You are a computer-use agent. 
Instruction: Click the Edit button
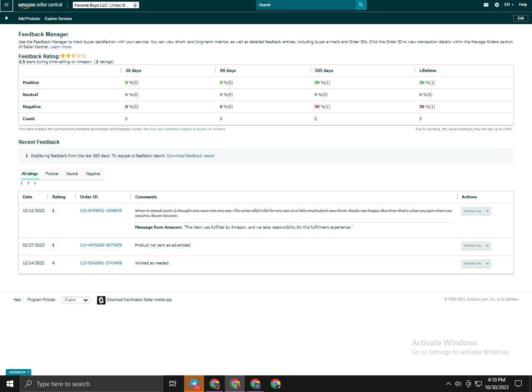click(x=521, y=18)
